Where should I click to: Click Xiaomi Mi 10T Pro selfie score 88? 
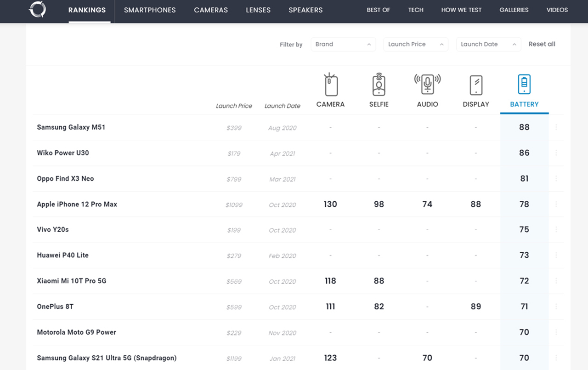coord(379,281)
